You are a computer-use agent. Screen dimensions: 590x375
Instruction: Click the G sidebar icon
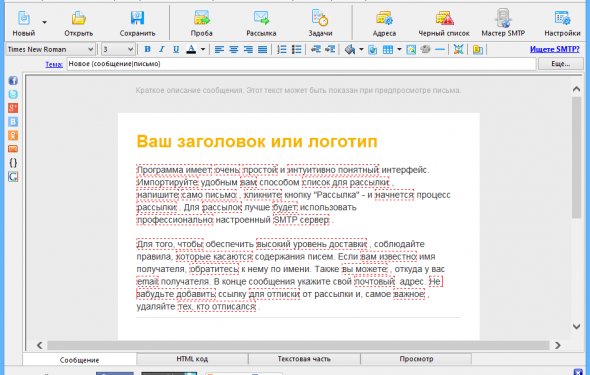pos(13,177)
